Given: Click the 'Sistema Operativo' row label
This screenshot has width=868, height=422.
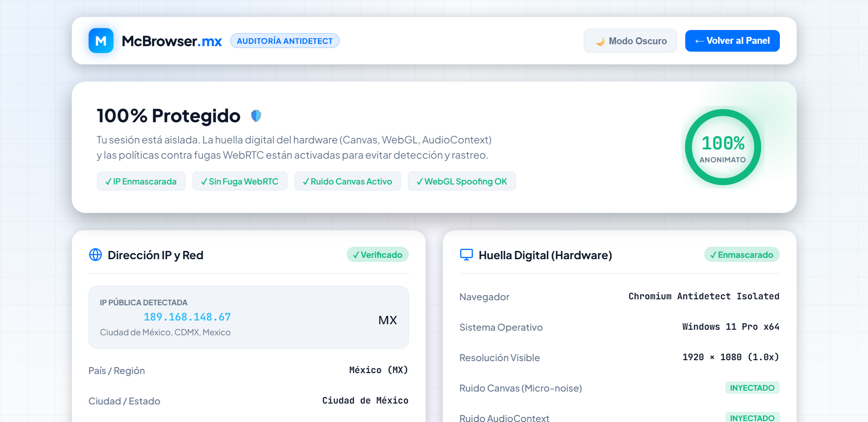Looking at the screenshot, I should pos(501,327).
